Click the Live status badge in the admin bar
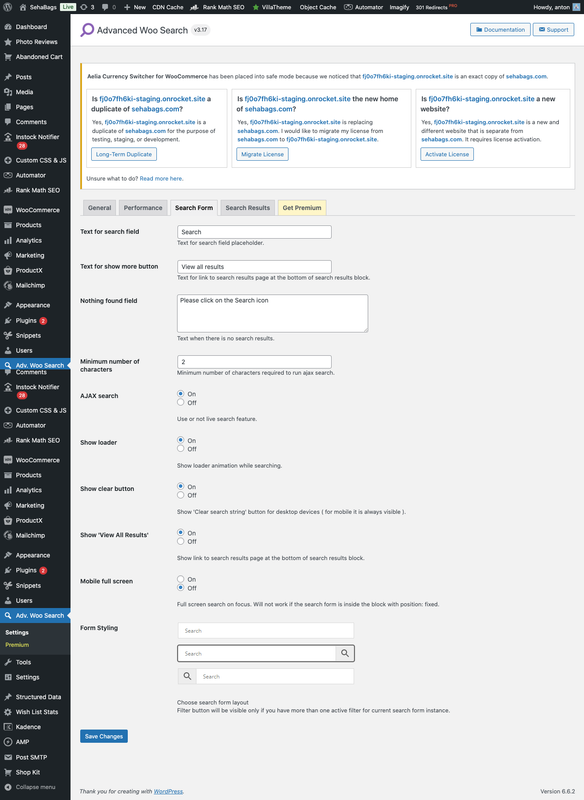 tap(68, 7)
